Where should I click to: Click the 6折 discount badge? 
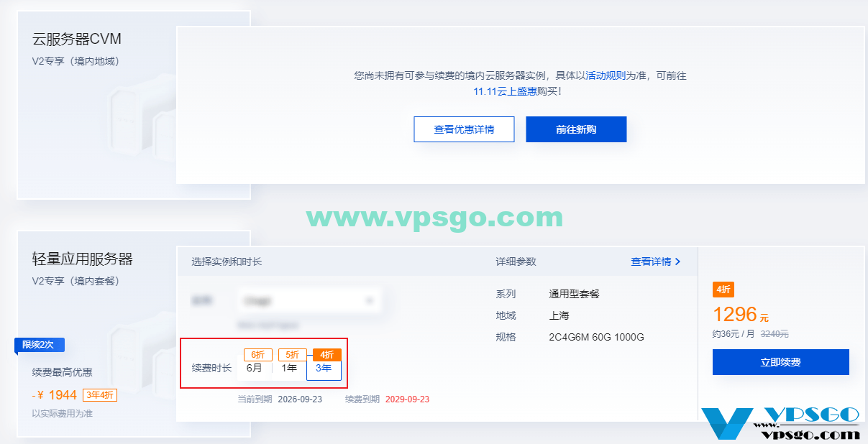[x=258, y=355]
